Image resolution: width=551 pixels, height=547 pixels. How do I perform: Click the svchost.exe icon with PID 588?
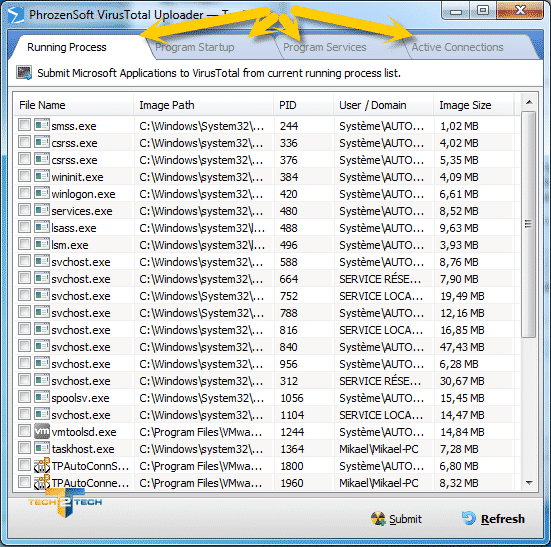click(x=42, y=261)
